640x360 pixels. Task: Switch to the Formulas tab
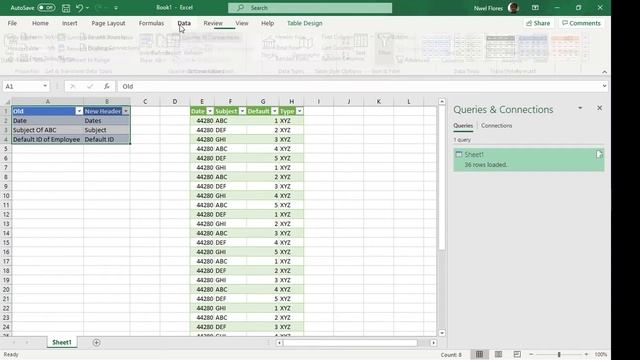[x=151, y=23]
